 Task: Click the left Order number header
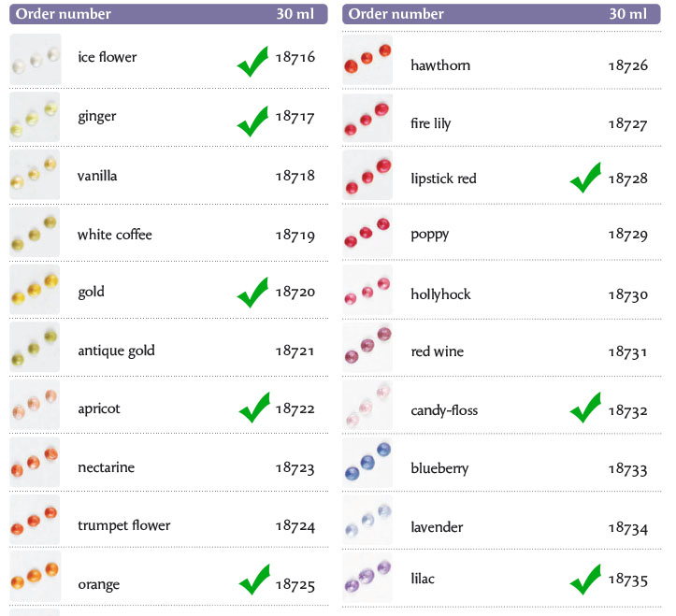click(x=64, y=14)
